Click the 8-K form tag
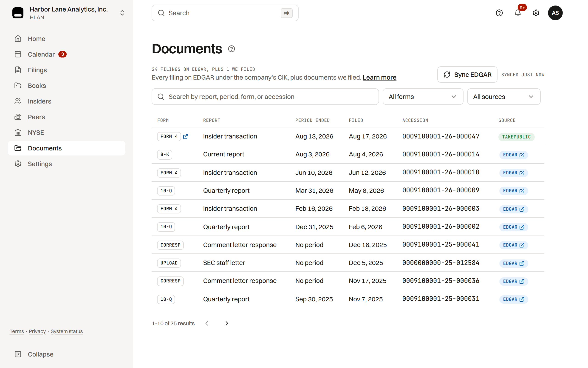The image size is (588, 368). [x=164, y=155]
